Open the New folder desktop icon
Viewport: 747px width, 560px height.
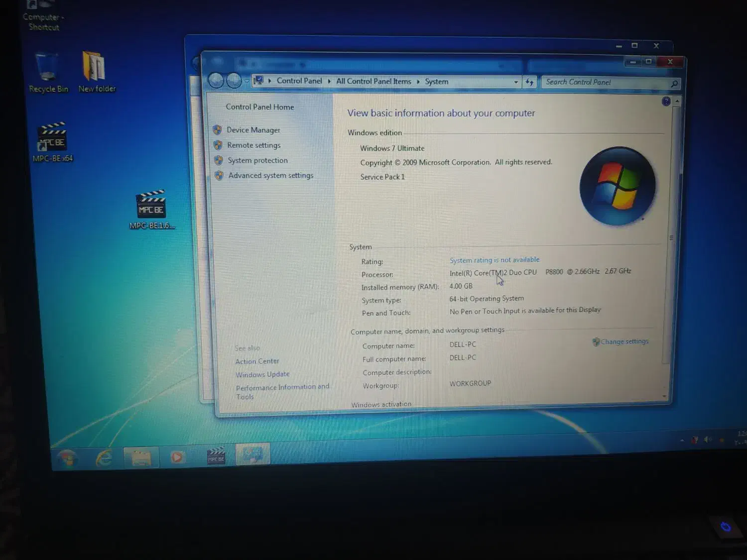[97, 73]
